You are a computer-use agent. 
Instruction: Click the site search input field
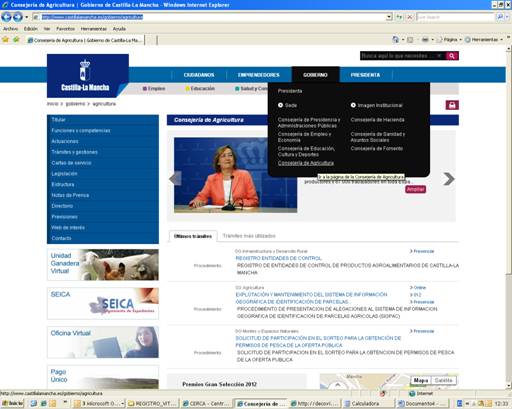402,56
